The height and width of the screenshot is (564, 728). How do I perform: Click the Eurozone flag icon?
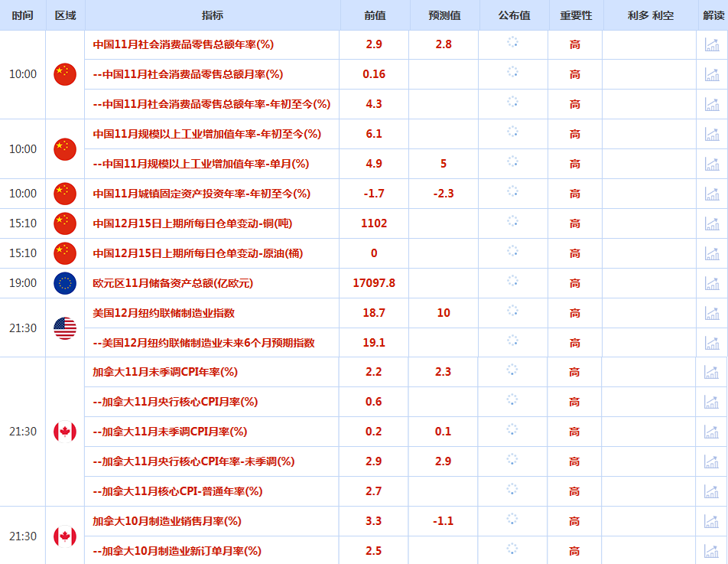65,283
